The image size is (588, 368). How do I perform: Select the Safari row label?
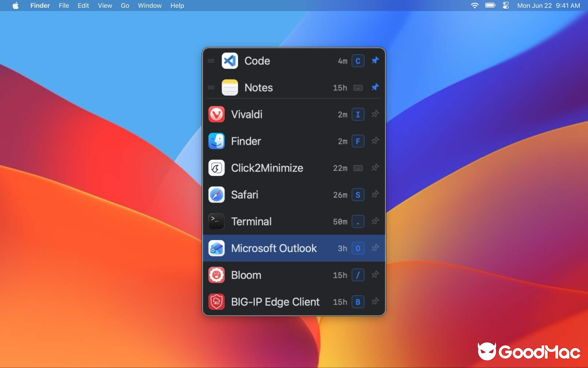244,195
